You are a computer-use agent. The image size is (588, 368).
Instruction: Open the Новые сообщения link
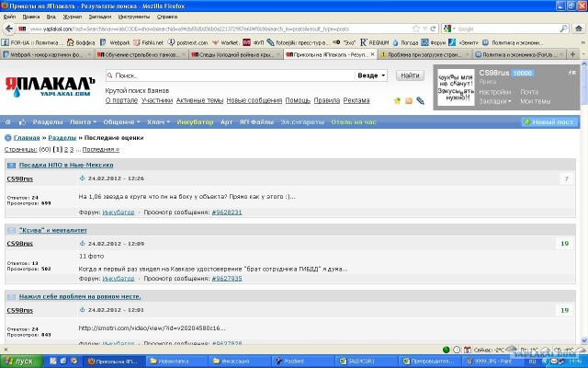pyautogui.click(x=254, y=100)
